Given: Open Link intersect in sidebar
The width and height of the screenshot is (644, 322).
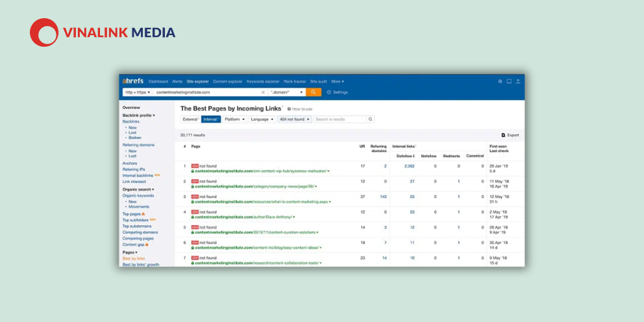Looking at the screenshot, I should point(134,182).
